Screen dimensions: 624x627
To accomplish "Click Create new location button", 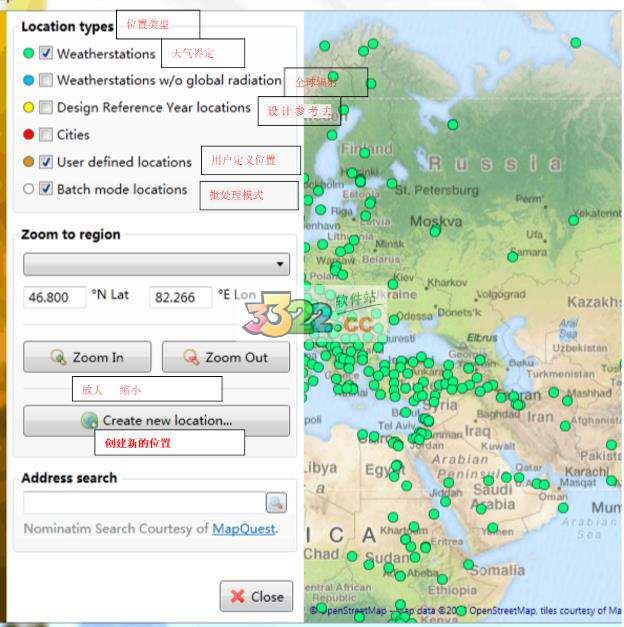I will (x=156, y=421).
